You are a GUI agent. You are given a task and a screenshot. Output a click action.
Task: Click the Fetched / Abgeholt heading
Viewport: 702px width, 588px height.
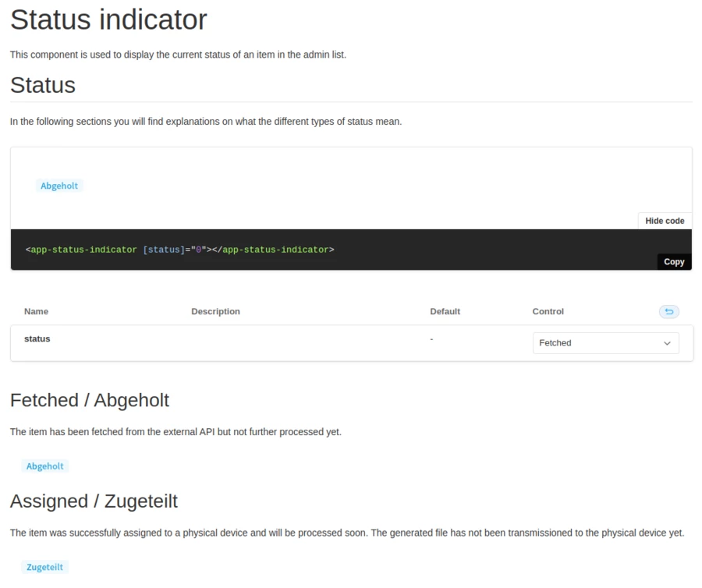pyautogui.click(x=90, y=400)
